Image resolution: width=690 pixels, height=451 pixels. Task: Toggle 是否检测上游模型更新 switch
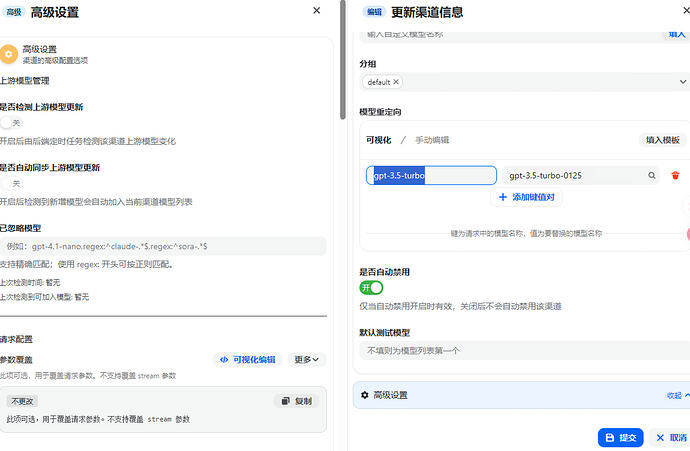[11, 123]
